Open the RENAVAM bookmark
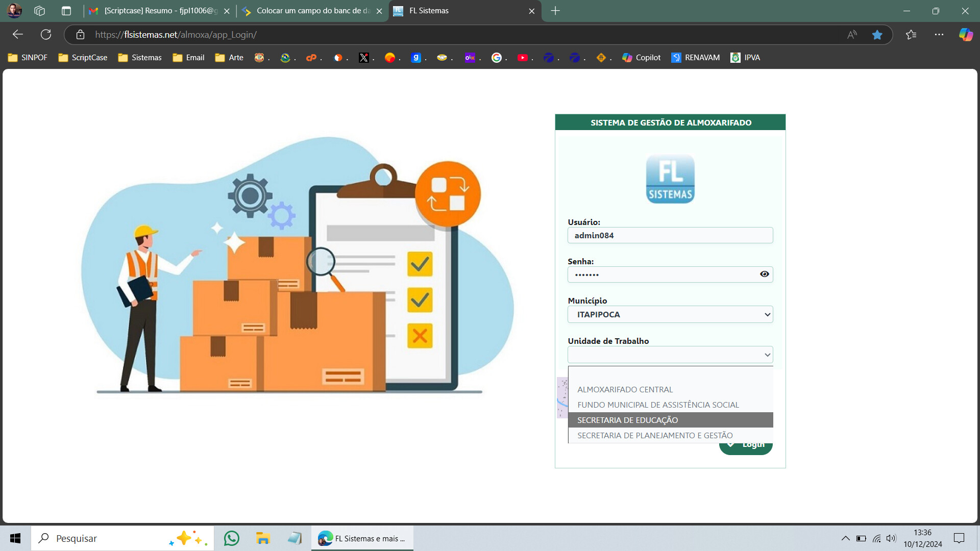 coord(695,58)
